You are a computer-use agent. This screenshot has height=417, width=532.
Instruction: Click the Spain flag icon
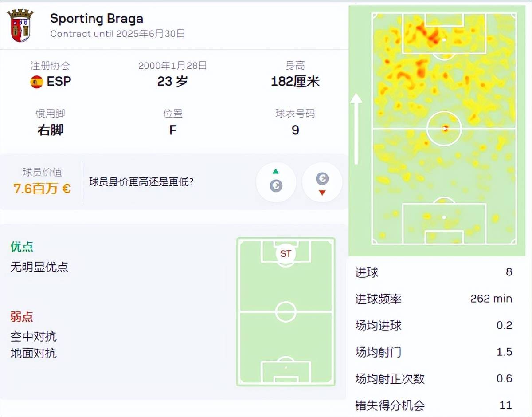[36, 82]
